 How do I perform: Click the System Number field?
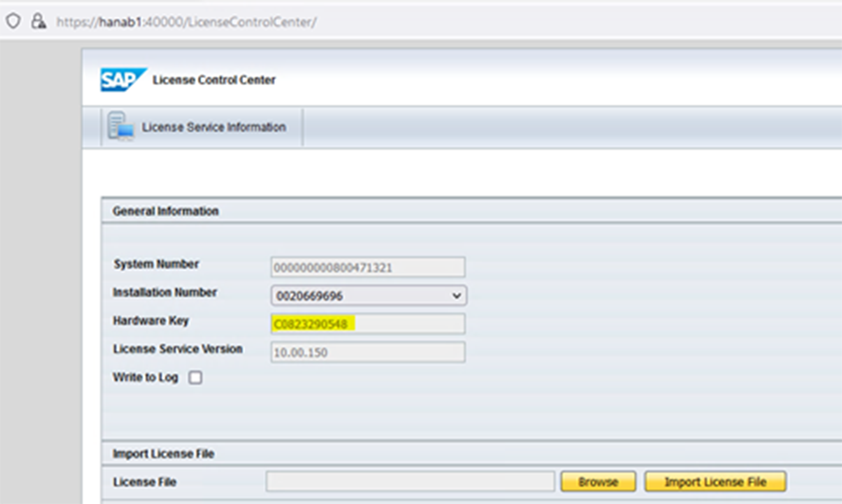point(368,267)
